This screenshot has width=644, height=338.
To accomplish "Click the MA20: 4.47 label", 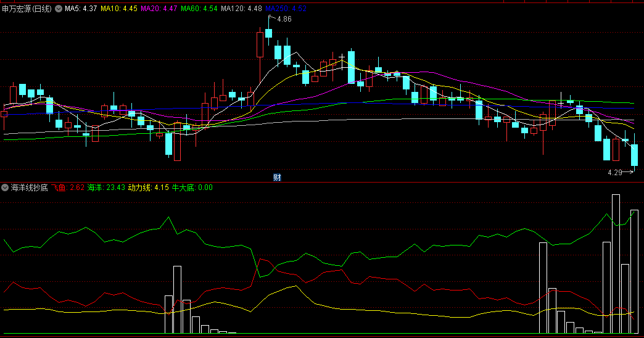I will click(x=159, y=9).
